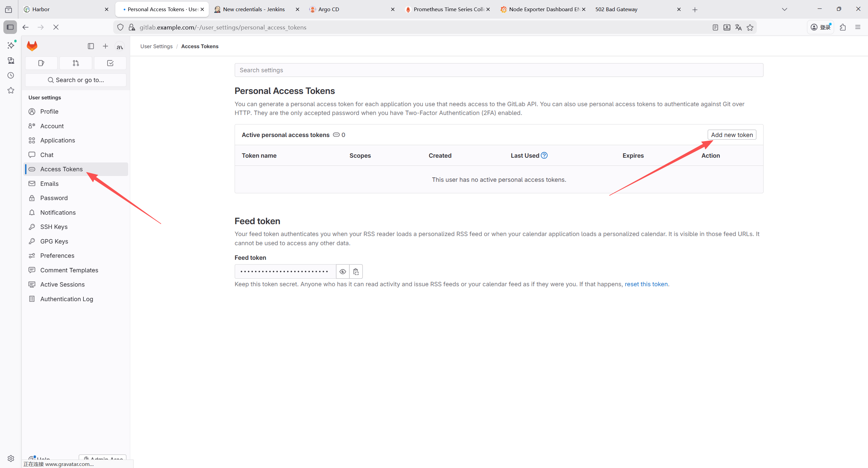Open the Search or go to box

pos(76,80)
